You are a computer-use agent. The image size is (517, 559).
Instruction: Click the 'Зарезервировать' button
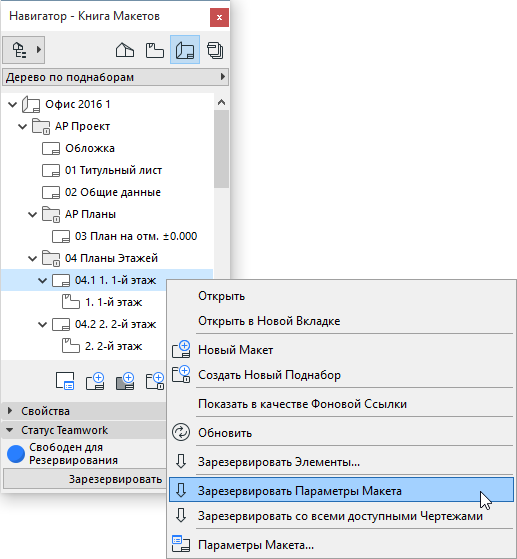pos(85,479)
